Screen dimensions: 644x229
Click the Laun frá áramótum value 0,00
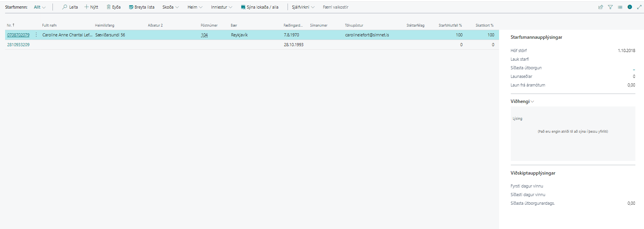pos(631,85)
